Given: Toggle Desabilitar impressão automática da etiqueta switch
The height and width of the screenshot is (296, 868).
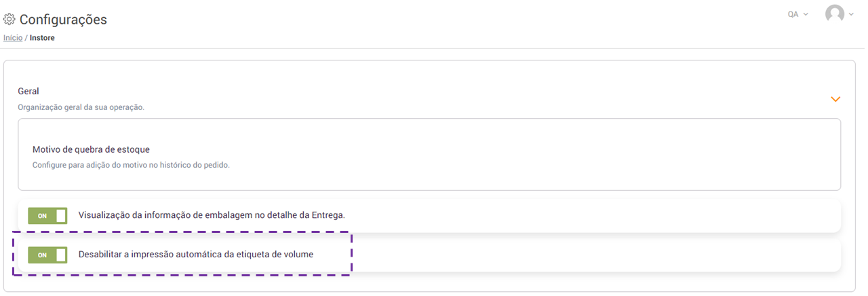Looking at the screenshot, I should click(x=47, y=255).
